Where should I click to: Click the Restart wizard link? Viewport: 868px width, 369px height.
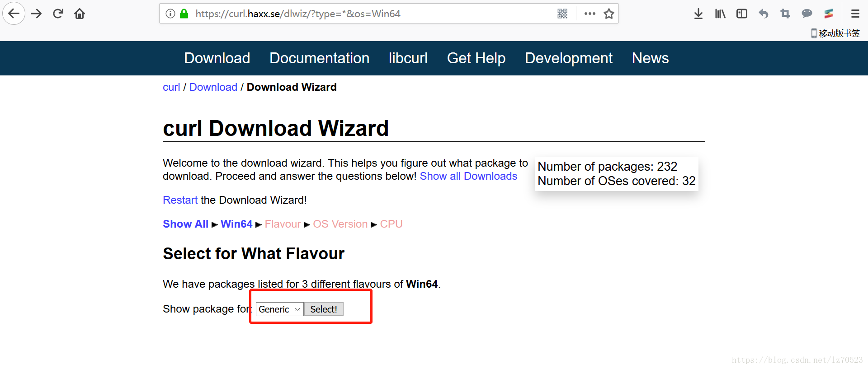180,200
